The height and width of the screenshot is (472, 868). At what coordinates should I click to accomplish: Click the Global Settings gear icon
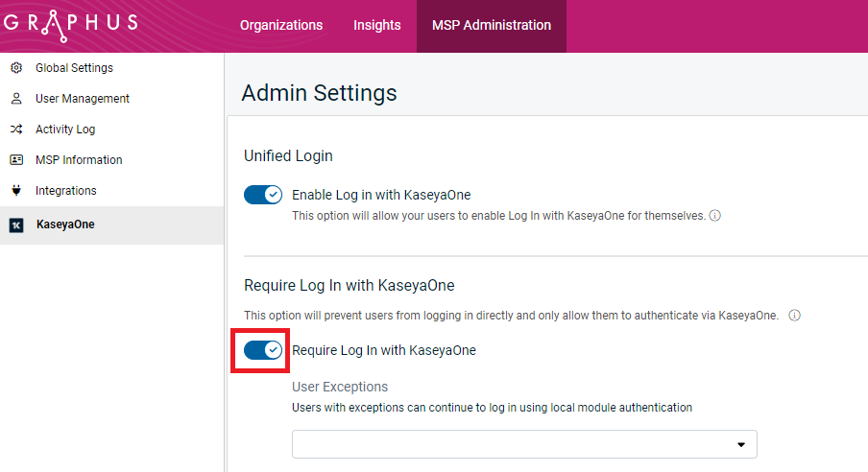tap(16, 68)
